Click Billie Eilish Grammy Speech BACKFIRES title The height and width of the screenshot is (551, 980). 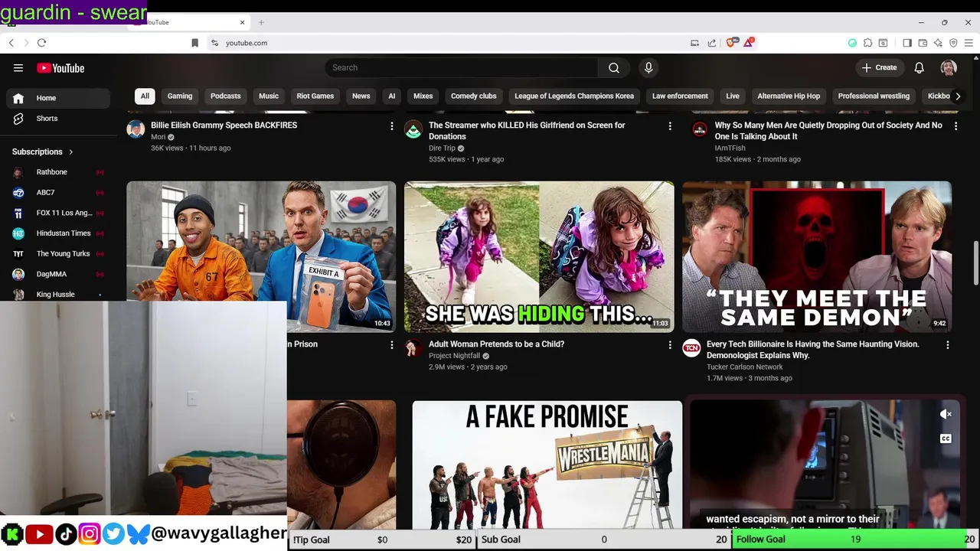(224, 125)
